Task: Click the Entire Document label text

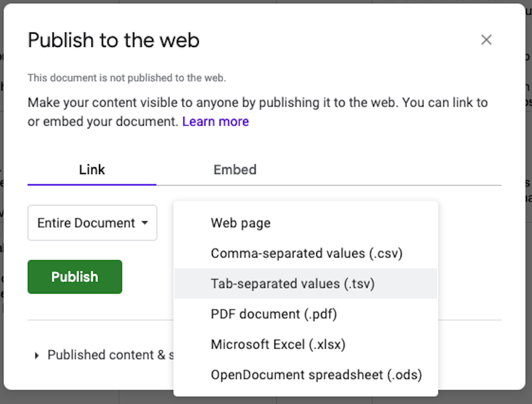Action: point(86,223)
